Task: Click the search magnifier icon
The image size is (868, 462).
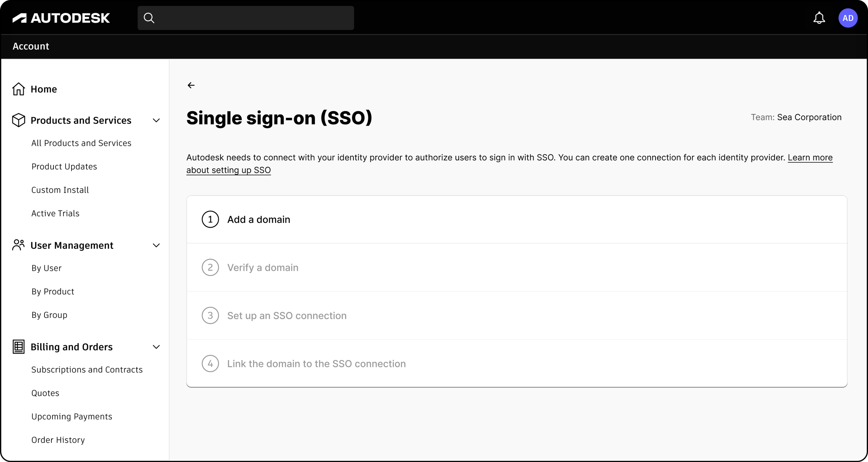Action: pyautogui.click(x=149, y=18)
